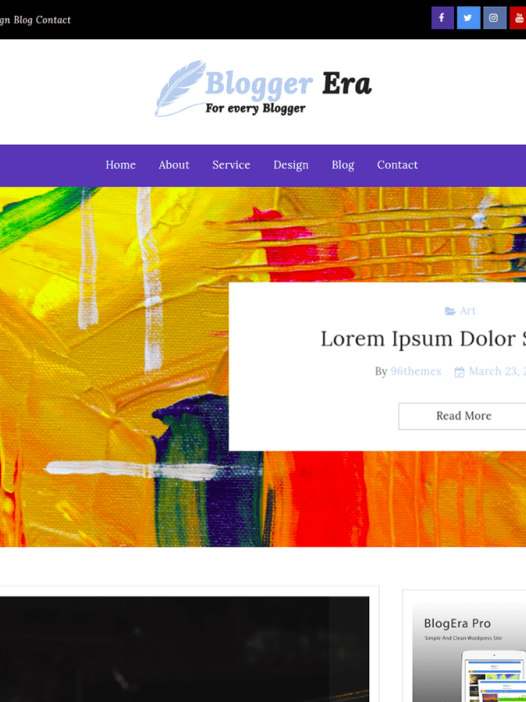Open the Instagram social icon
This screenshot has height=702, width=526.
(x=494, y=18)
